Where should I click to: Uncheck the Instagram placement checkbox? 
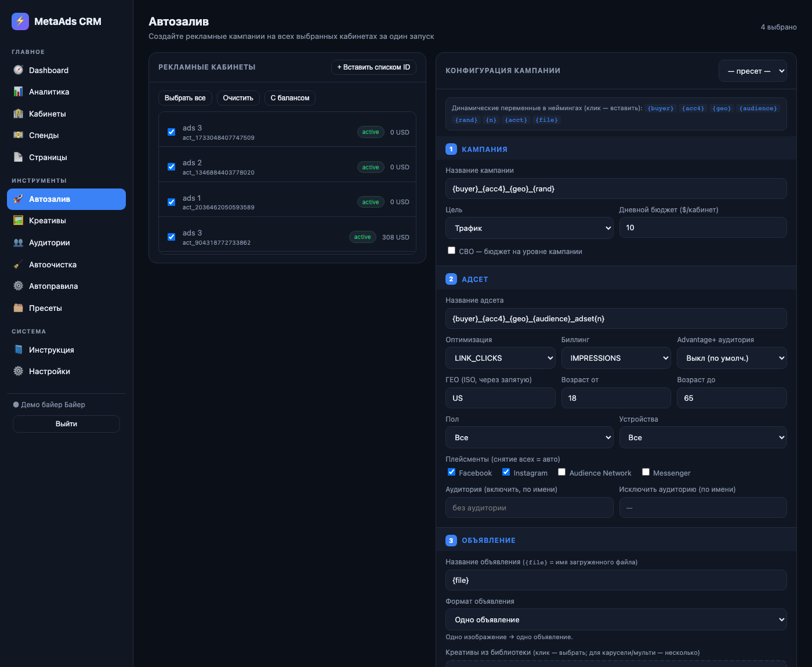(506, 472)
